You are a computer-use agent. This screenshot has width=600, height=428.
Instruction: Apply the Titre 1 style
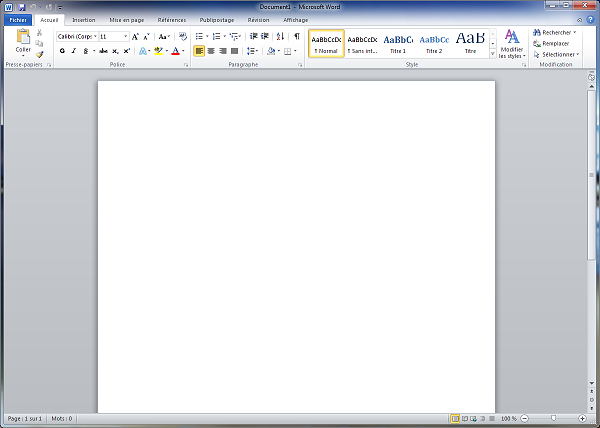pyautogui.click(x=398, y=43)
